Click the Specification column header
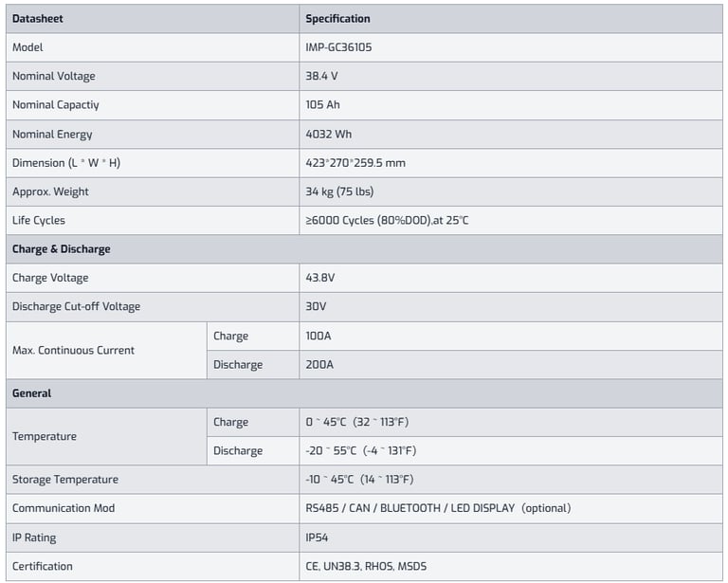The width and height of the screenshot is (728, 583). coord(337,18)
